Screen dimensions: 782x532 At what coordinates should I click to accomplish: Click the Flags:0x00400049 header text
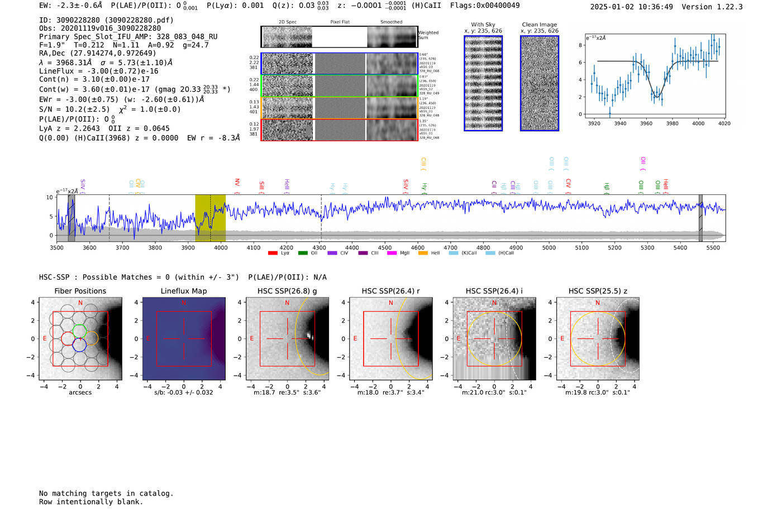485,6
